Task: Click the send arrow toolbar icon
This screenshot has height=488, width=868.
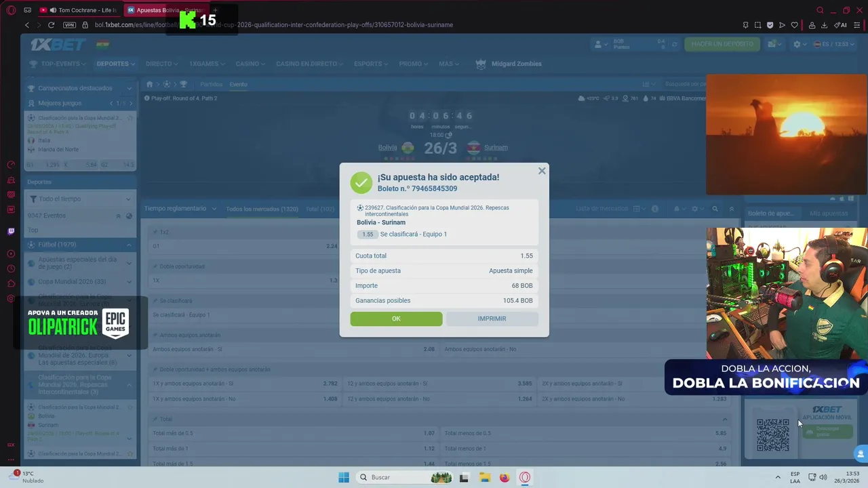Action: click(x=782, y=25)
